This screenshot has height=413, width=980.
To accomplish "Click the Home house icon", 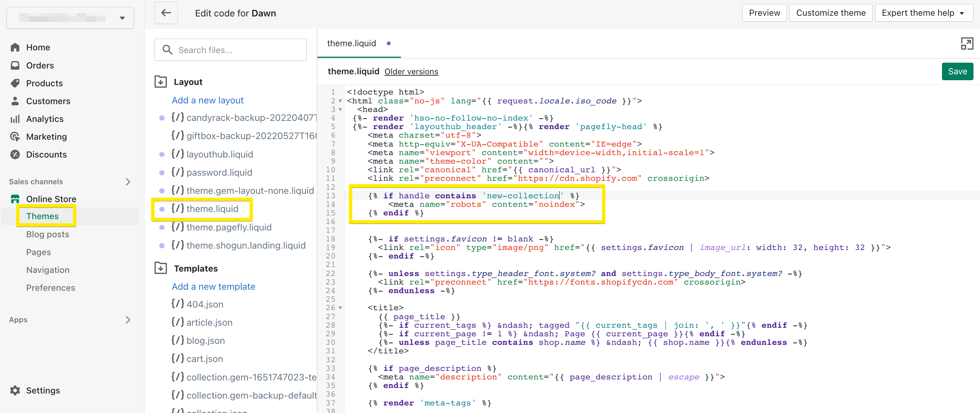I will [x=15, y=47].
